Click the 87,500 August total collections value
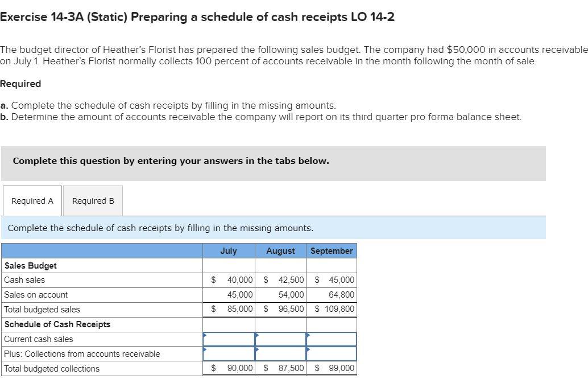The height and width of the screenshot is (383, 588). (291, 368)
